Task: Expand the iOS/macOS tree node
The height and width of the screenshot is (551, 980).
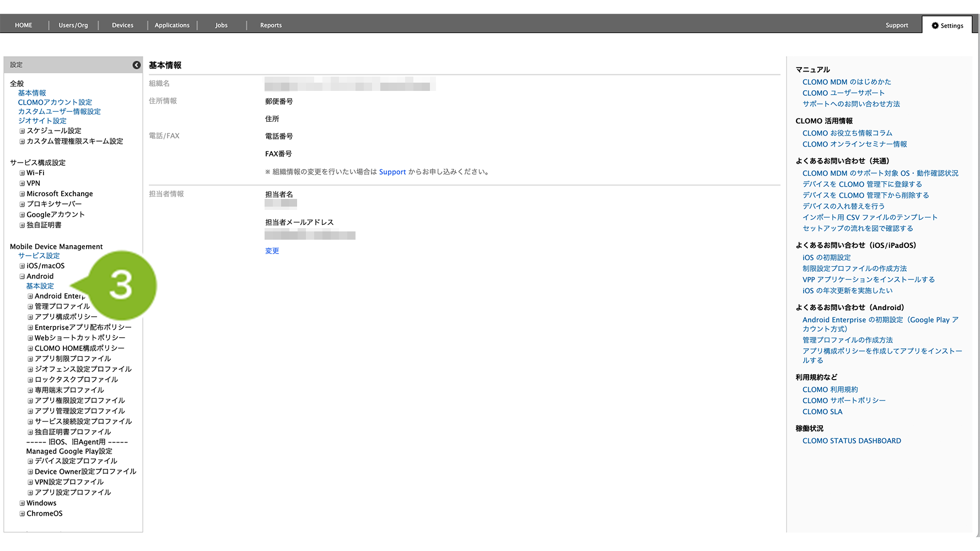Action: coord(22,266)
